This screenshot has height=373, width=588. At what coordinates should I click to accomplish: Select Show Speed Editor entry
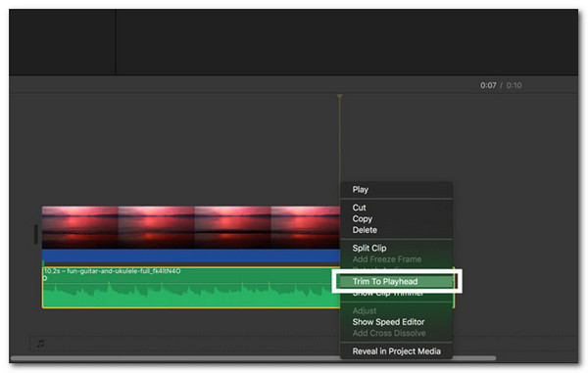click(x=388, y=322)
